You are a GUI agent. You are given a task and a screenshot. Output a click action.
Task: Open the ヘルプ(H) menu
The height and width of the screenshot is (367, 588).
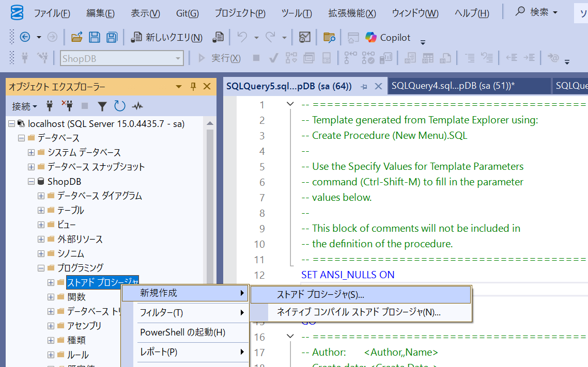472,13
